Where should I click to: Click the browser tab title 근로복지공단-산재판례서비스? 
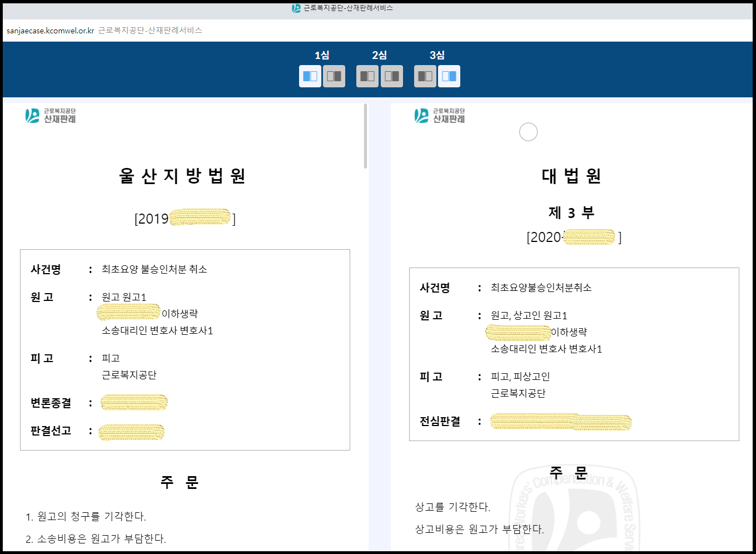(348, 8)
